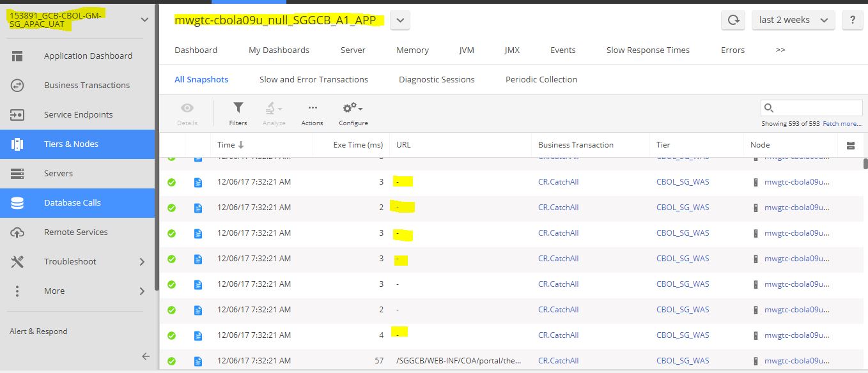Select the Database Calls sidebar icon
This screenshot has height=373, width=868.
pos(17,202)
